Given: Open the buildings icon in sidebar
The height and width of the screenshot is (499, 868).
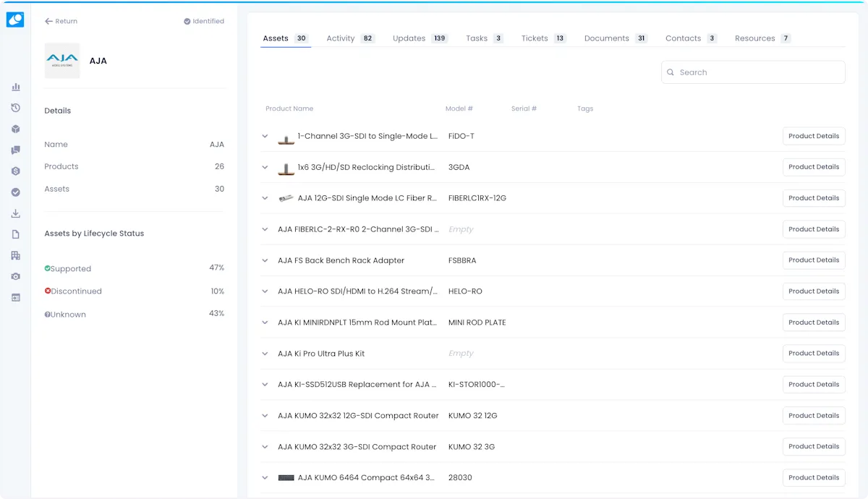Looking at the screenshot, I should tap(16, 255).
